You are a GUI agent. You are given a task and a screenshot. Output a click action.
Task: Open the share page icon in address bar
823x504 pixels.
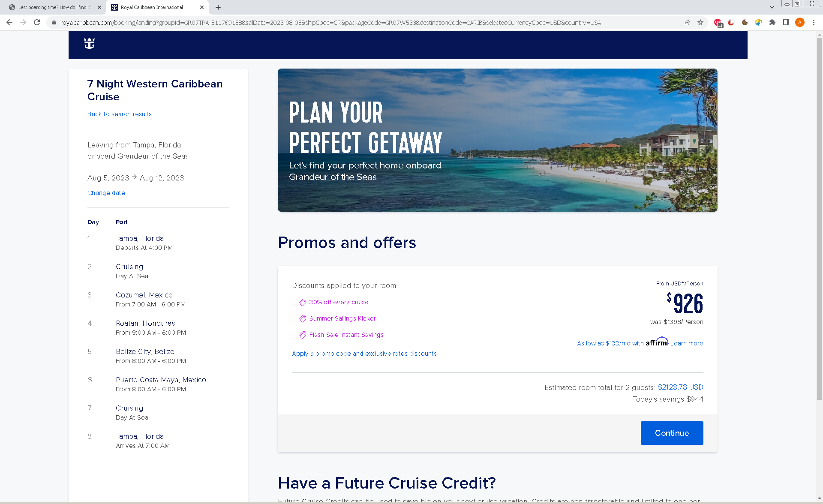click(x=687, y=22)
